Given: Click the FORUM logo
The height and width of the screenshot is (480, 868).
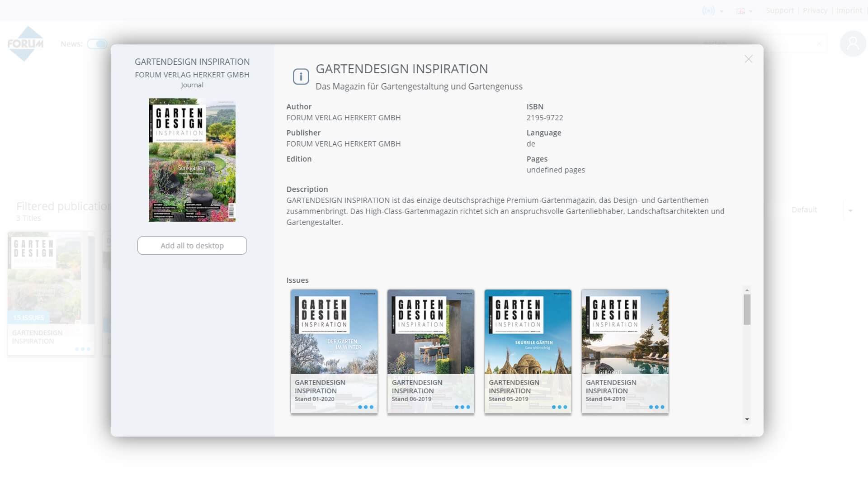Looking at the screenshot, I should (x=25, y=43).
